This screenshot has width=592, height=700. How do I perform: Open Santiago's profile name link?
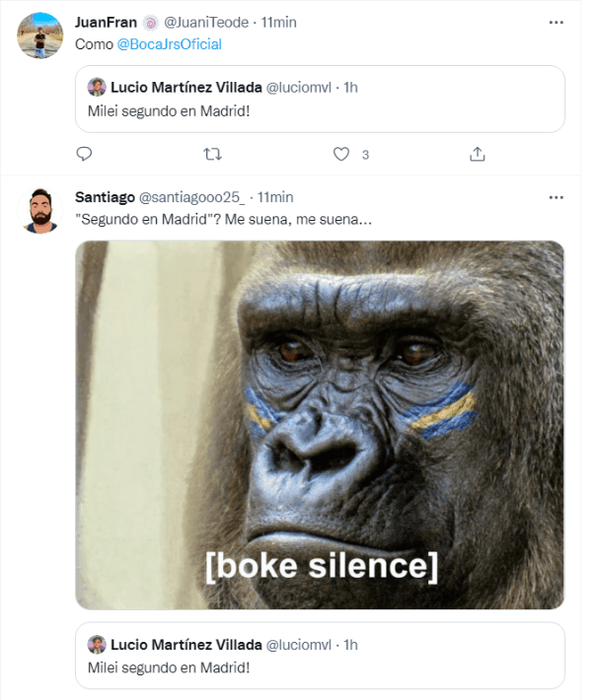pos(105,197)
